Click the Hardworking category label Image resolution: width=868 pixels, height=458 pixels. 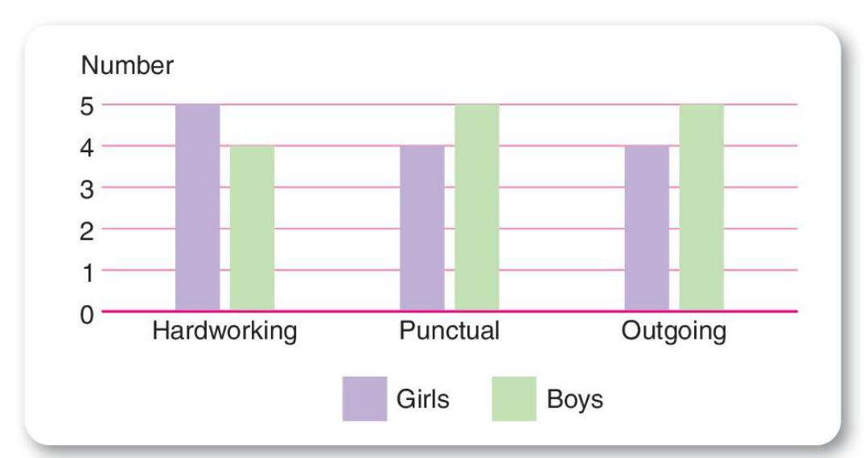pyautogui.click(x=224, y=331)
